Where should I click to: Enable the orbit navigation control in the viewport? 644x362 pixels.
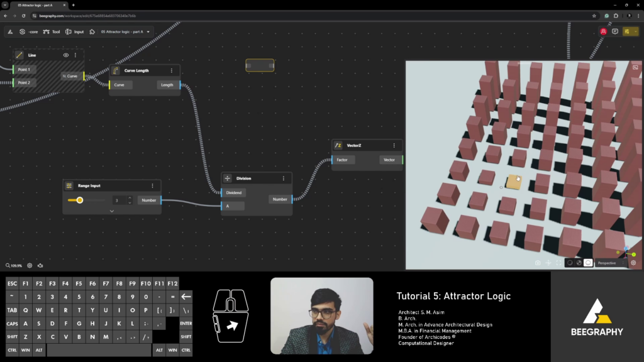point(548,263)
